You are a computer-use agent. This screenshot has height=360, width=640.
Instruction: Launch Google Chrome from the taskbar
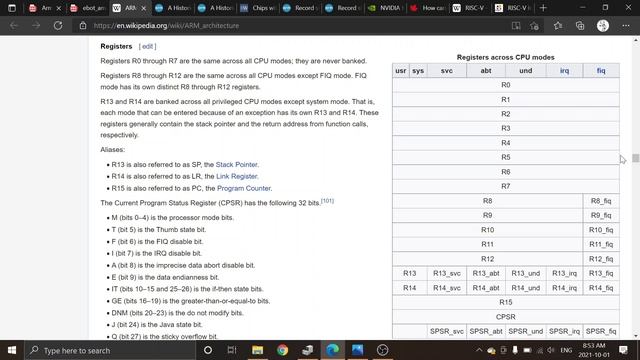(282, 350)
